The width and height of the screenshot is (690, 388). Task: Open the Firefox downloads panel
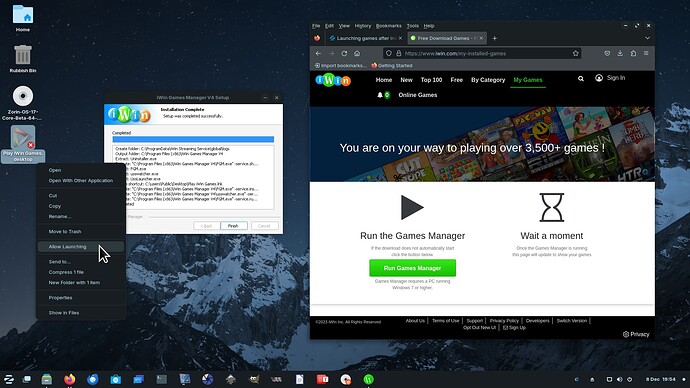620,53
